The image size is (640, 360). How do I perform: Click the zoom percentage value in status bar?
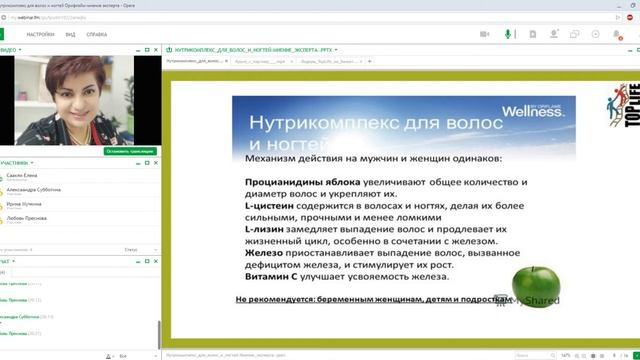coord(565,356)
